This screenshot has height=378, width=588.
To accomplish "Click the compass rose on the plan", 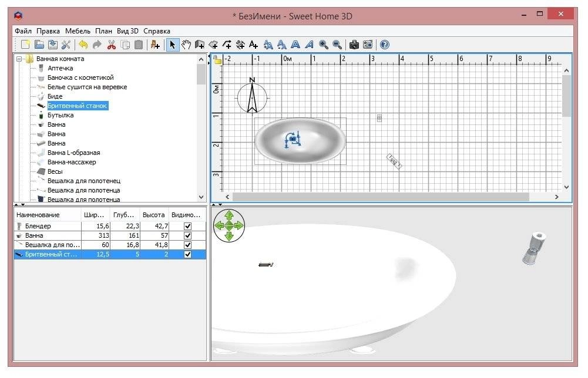I will (252, 96).
